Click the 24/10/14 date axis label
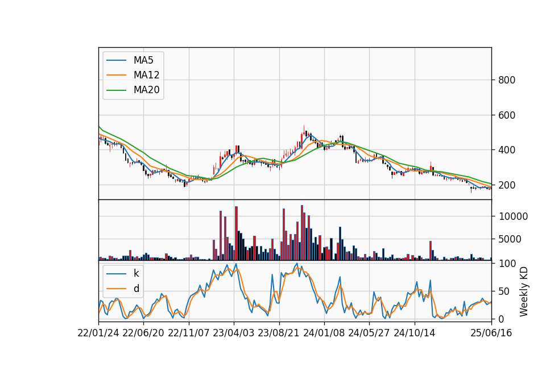This screenshot has width=546, height=392. coord(415,333)
